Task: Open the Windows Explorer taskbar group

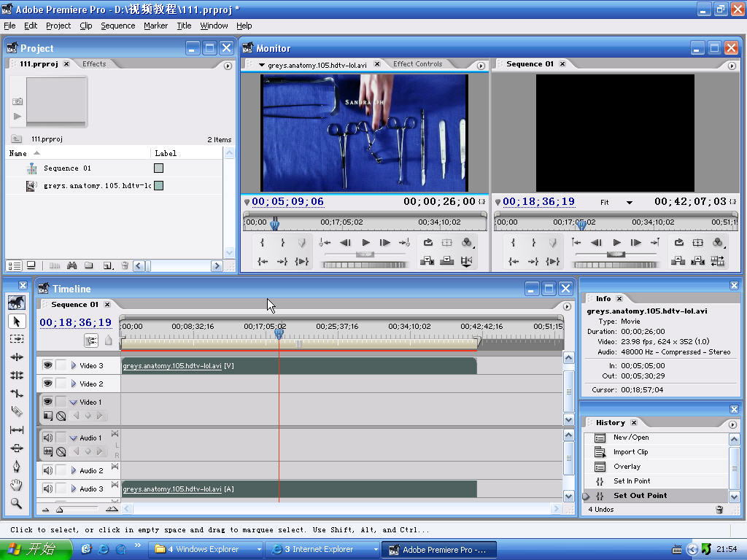Action: point(208,550)
